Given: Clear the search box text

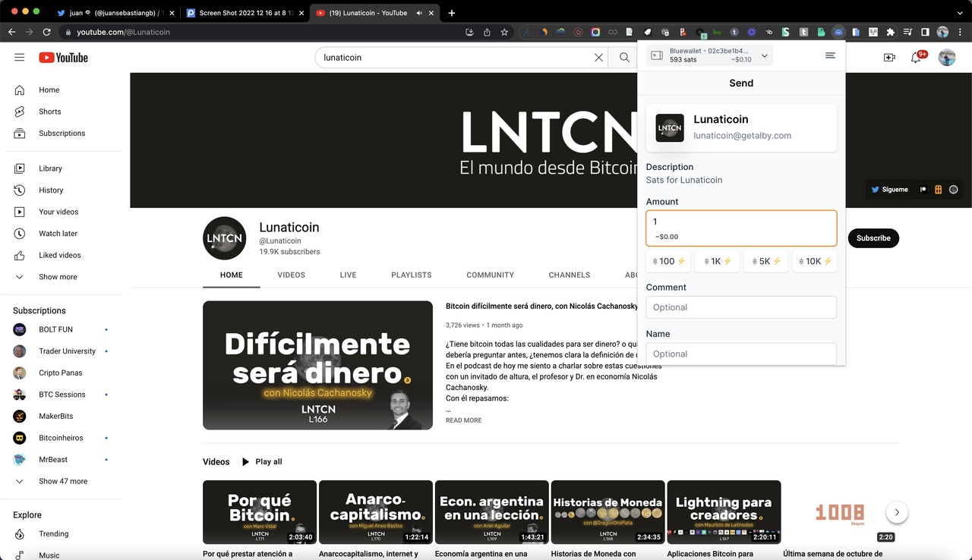Looking at the screenshot, I should pyautogui.click(x=598, y=58).
